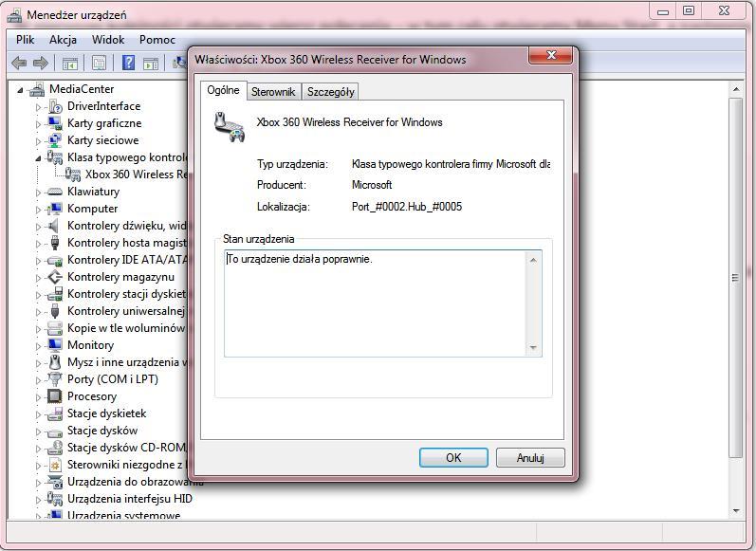The width and height of the screenshot is (756, 551).
Task: Click status box scroll up arrow
Action: 533,260
